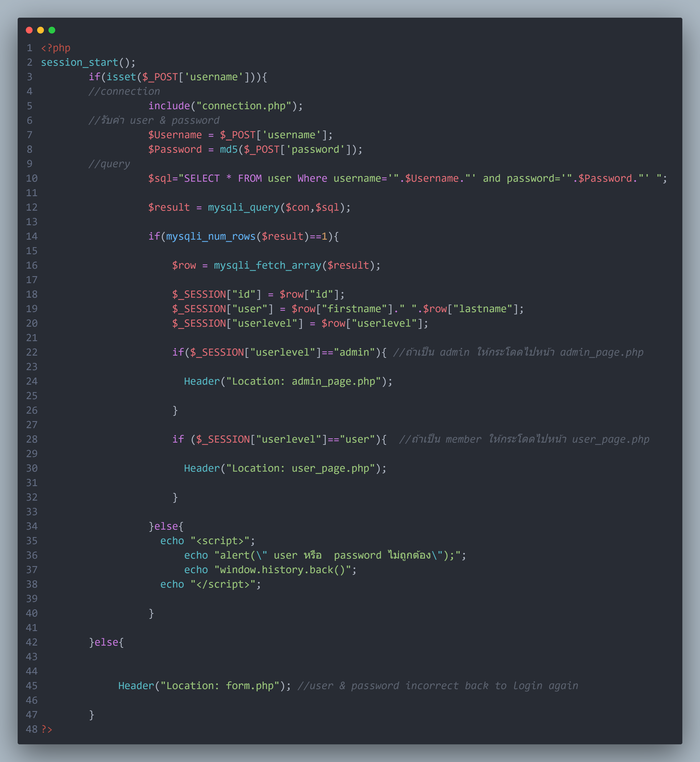Click the closing brace on line 26
Image resolution: width=700 pixels, height=762 pixels.
175,410
